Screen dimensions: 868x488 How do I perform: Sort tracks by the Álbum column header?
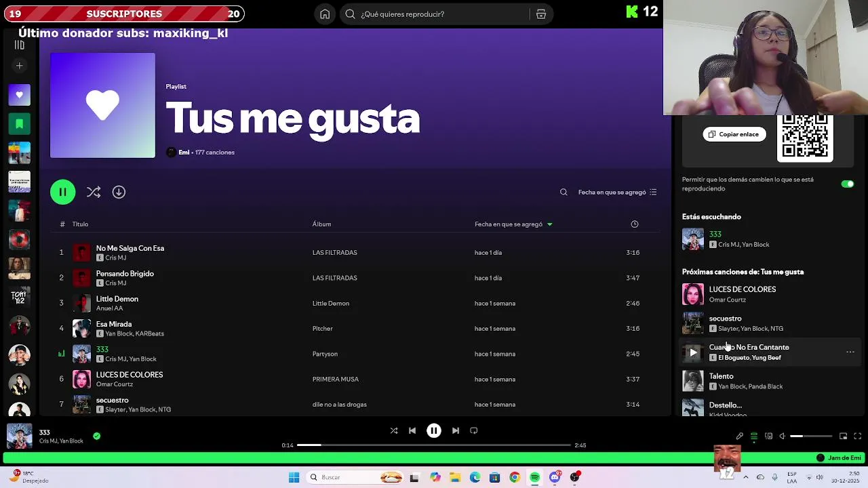tap(321, 224)
